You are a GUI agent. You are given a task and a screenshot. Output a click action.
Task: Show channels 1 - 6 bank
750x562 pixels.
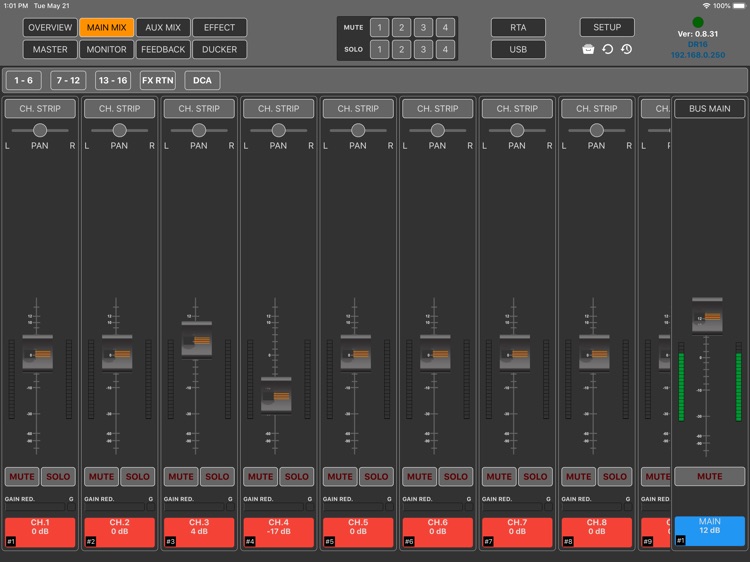pyautogui.click(x=23, y=80)
